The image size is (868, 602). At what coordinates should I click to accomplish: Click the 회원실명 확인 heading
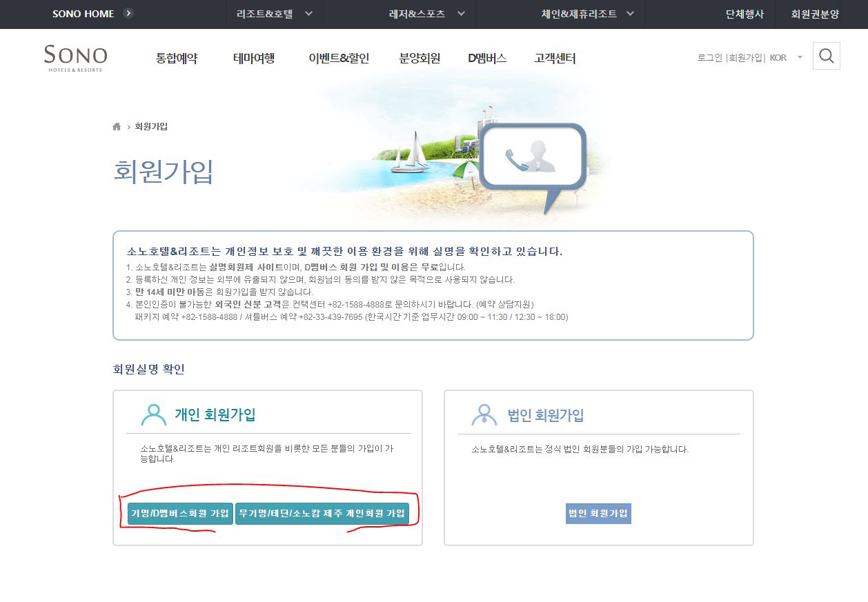point(148,370)
